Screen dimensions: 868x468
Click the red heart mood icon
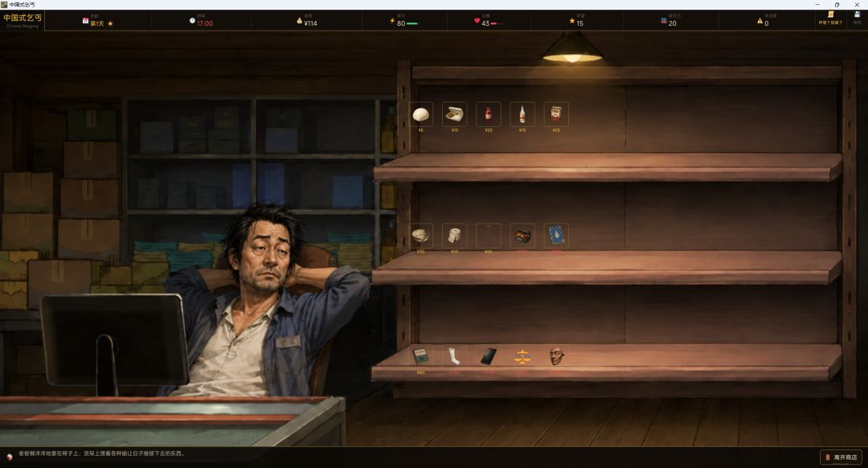pos(477,21)
